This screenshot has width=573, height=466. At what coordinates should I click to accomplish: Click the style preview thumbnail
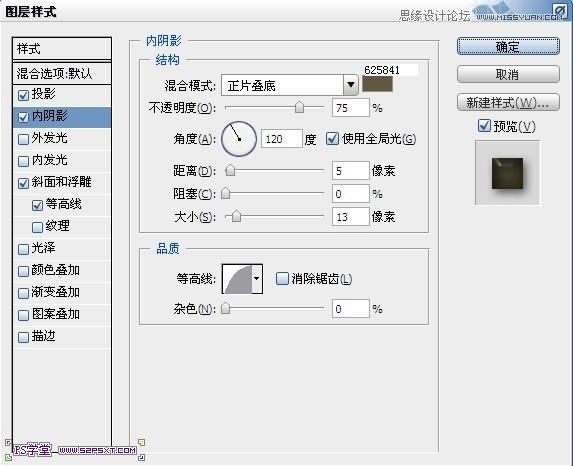point(507,173)
